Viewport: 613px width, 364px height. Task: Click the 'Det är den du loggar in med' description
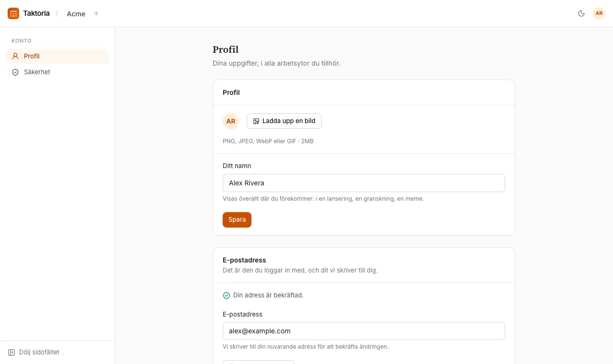coord(300,270)
